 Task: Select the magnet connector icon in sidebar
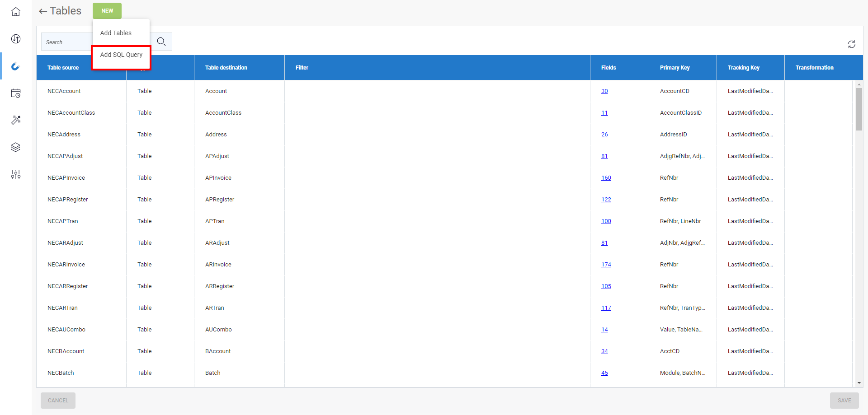16,66
